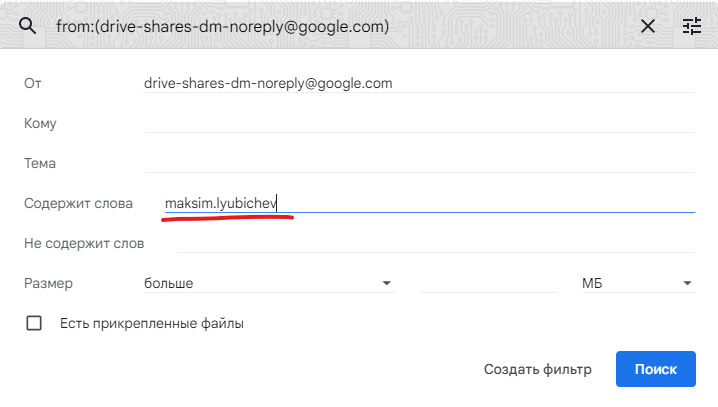
Task: Toggle the search options sliders icon
Action: point(692,26)
